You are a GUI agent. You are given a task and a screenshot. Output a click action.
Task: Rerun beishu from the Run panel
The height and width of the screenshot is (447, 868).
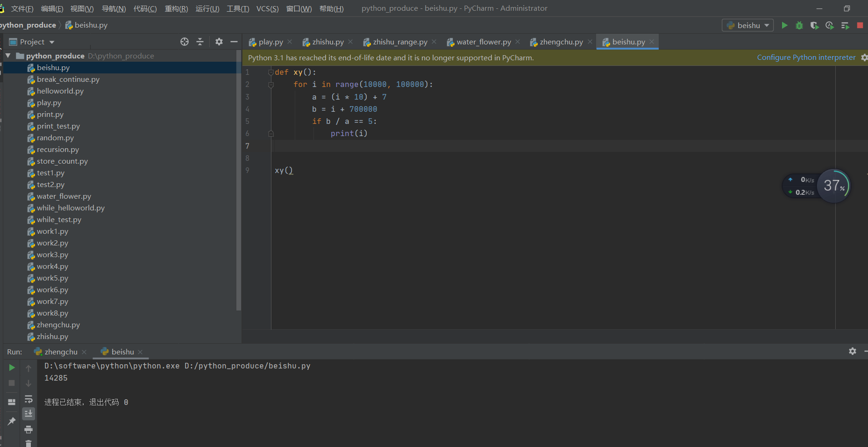pyautogui.click(x=12, y=368)
